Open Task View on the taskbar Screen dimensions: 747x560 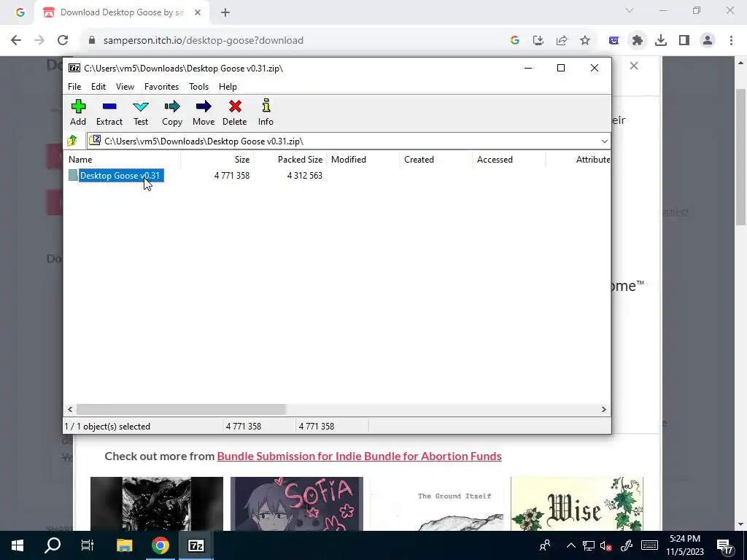click(x=88, y=545)
